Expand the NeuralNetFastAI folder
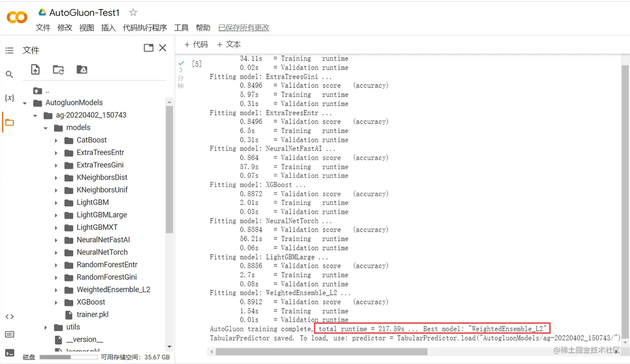The image size is (630, 364). 56,240
